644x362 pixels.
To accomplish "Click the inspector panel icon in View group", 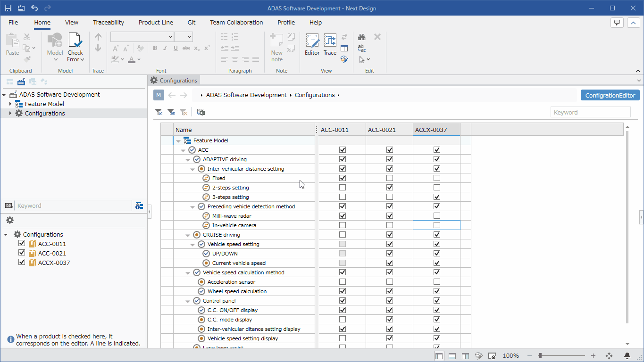I will coord(344,48).
